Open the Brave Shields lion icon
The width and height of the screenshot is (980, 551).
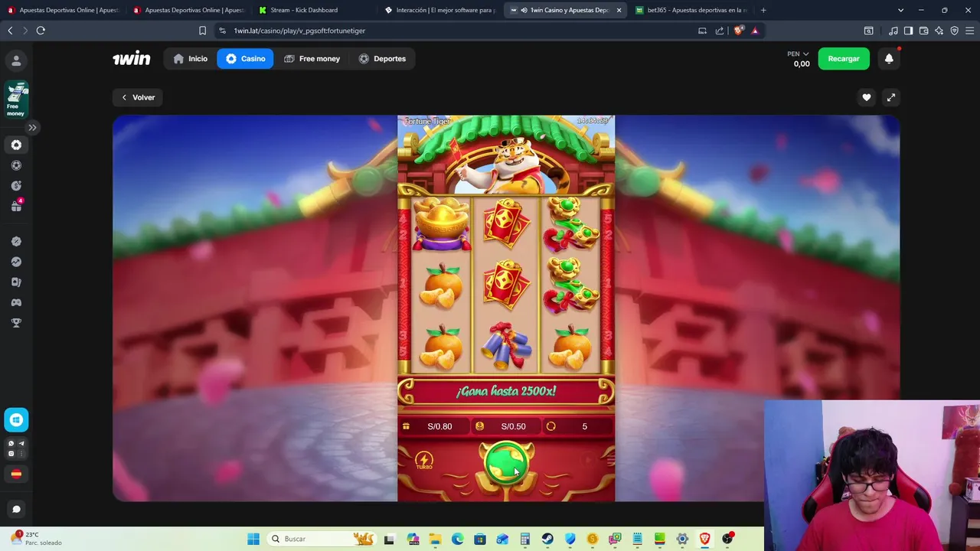tap(738, 31)
